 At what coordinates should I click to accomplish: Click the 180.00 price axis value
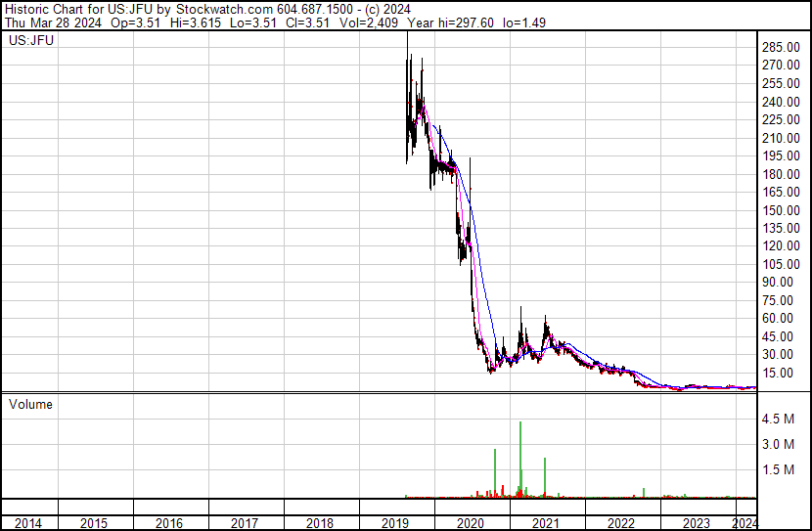coord(781,174)
